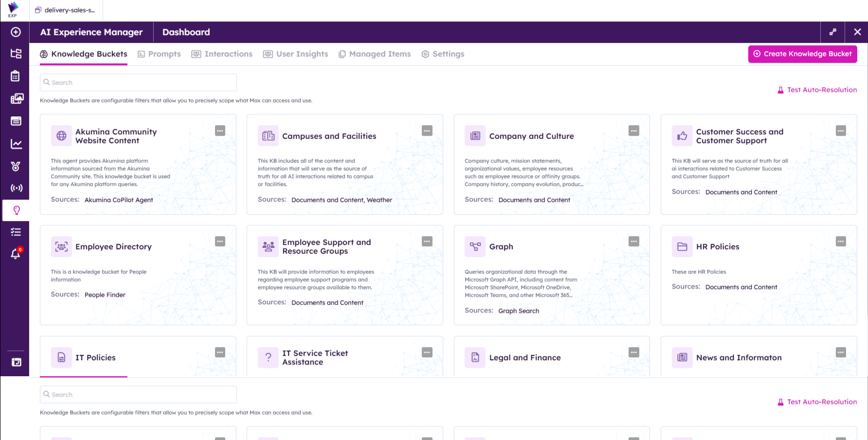Click the upper Test Auto-Resolution link

(x=817, y=90)
